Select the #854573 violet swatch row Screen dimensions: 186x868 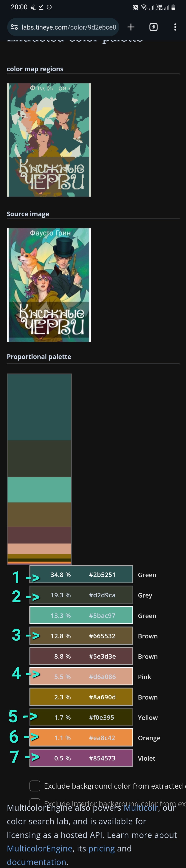click(81, 758)
